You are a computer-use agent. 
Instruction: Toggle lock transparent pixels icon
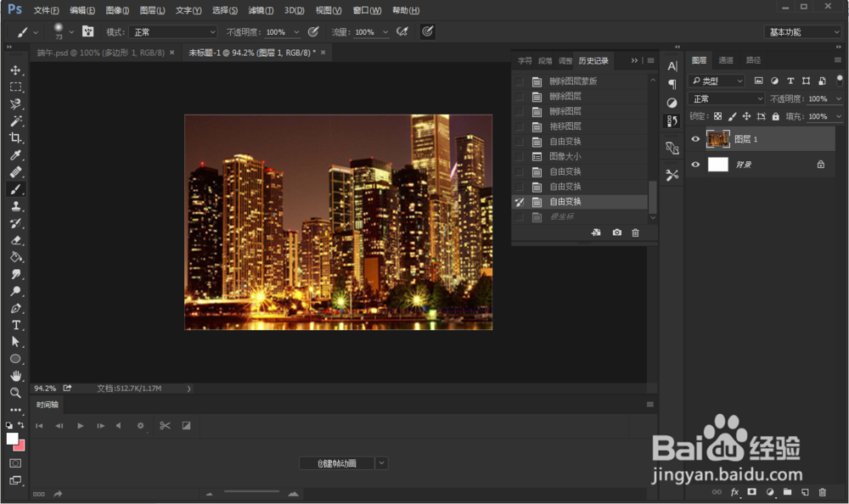(718, 116)
